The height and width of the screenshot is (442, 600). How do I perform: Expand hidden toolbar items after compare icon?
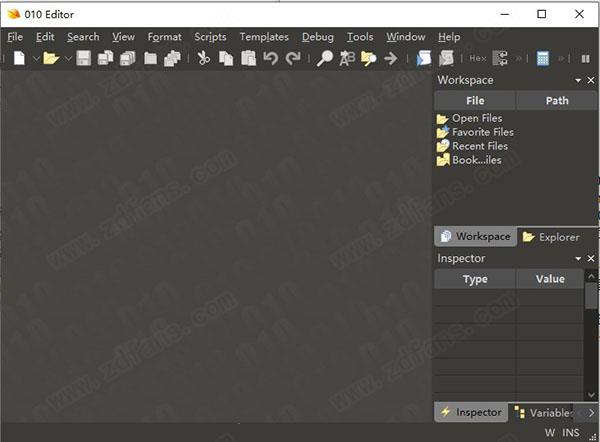tap(518, 58)
